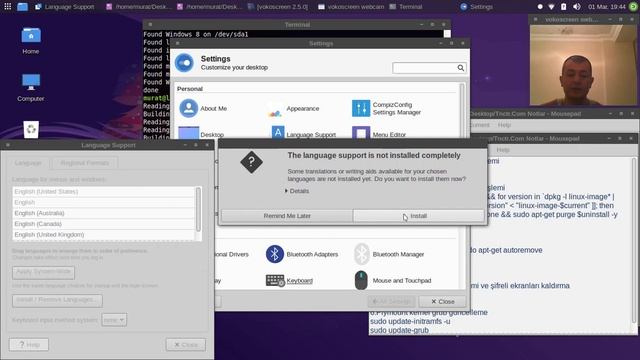Click the question mark dialog icon

251,162
